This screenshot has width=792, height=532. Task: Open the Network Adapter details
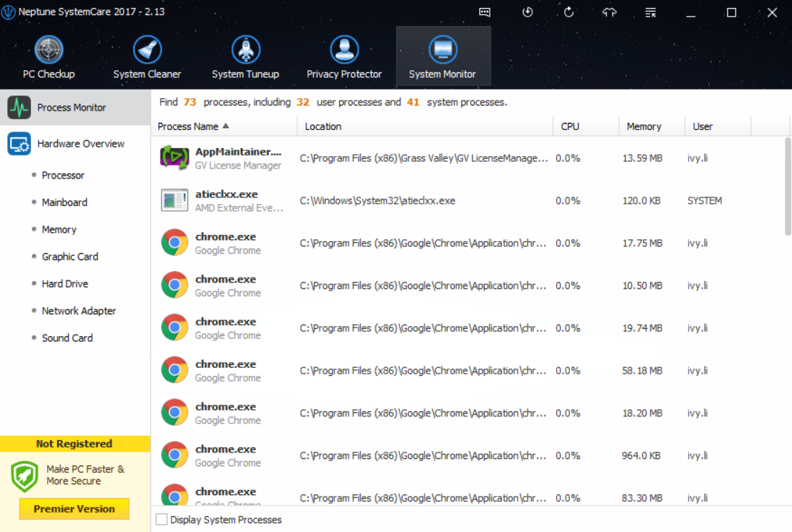pos(79,311)
